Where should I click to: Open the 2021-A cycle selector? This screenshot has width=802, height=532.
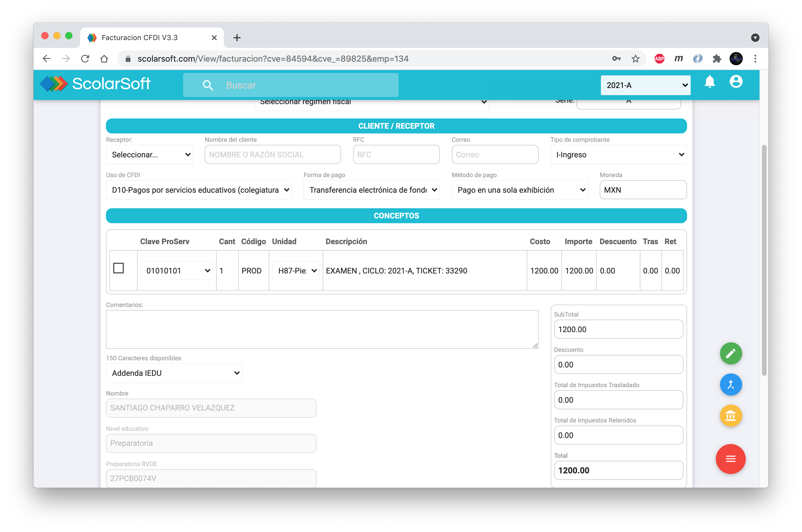point(645,85)
